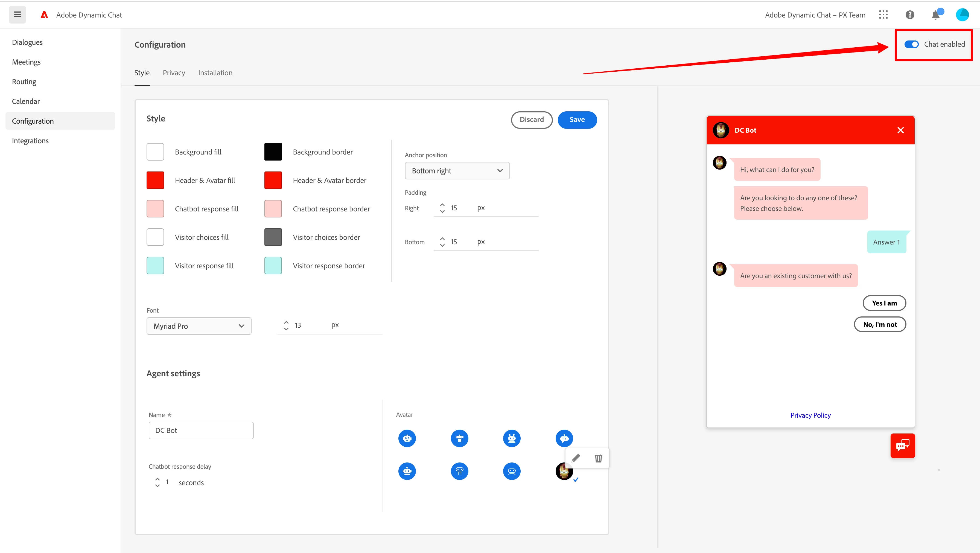Click the pencil edit avatar icon
The height and width of the screenshot is (553, 980).
tap(576, 458)
